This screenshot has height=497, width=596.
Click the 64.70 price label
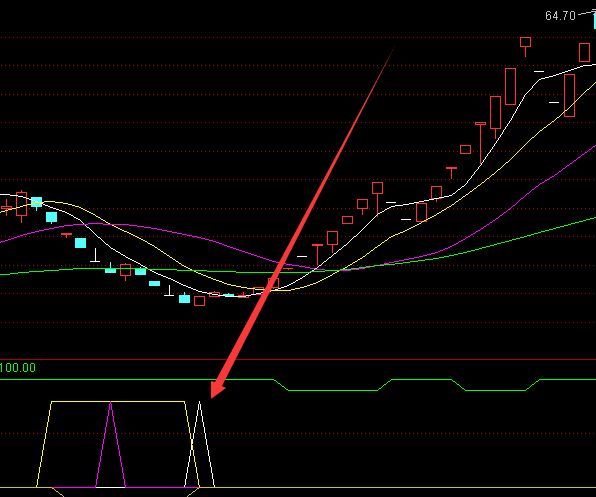[560, 16]
